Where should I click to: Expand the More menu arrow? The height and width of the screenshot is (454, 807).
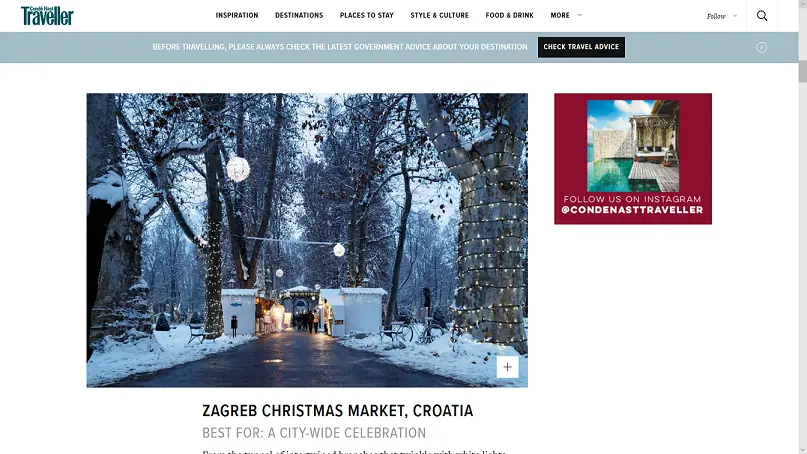[x=580, y=15]
